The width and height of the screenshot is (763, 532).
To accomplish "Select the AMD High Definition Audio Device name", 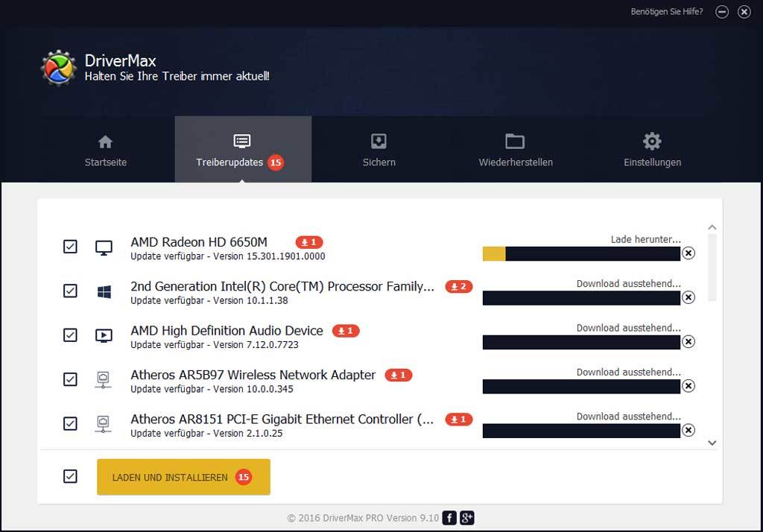I will [227, 331].
